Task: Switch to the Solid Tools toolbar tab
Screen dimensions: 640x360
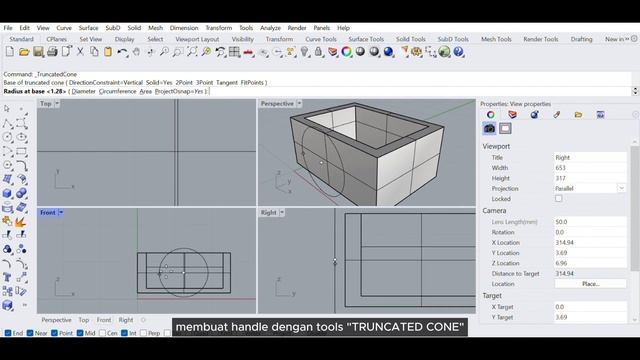Action: [x=411, y=39]
